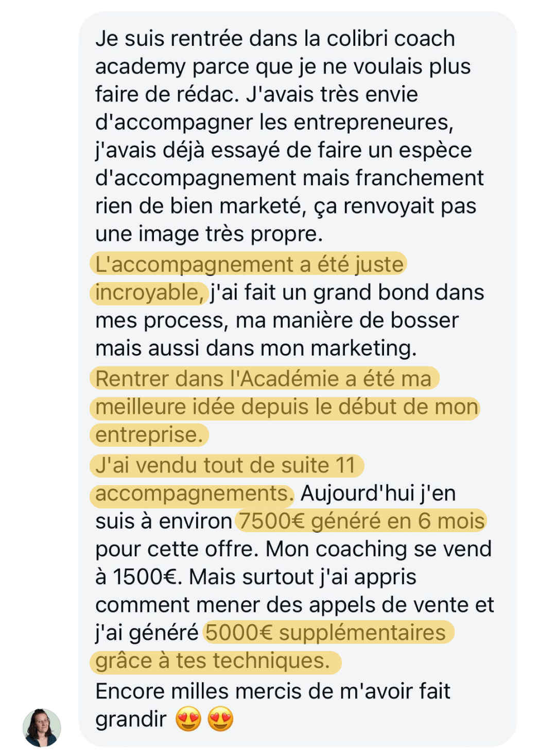This screenshot has height=756, width=556.
Task: Click the highlighted word "accompagnements."
Action: 192,493
